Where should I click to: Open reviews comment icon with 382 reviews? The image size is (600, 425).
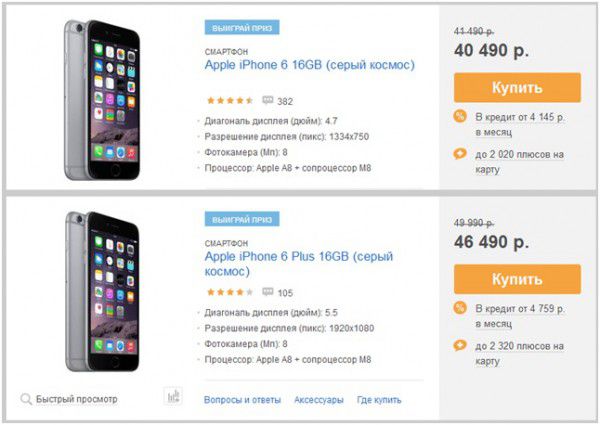(x=267, y=101)
